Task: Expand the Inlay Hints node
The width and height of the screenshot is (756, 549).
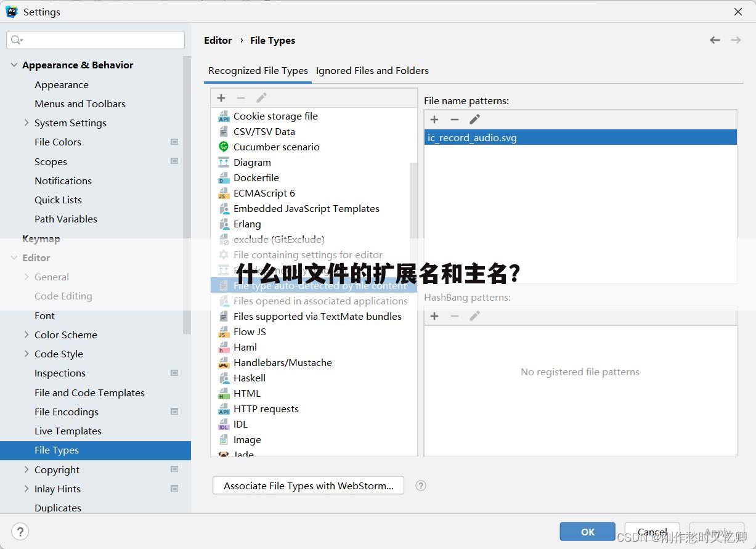Action: (26, 489)
